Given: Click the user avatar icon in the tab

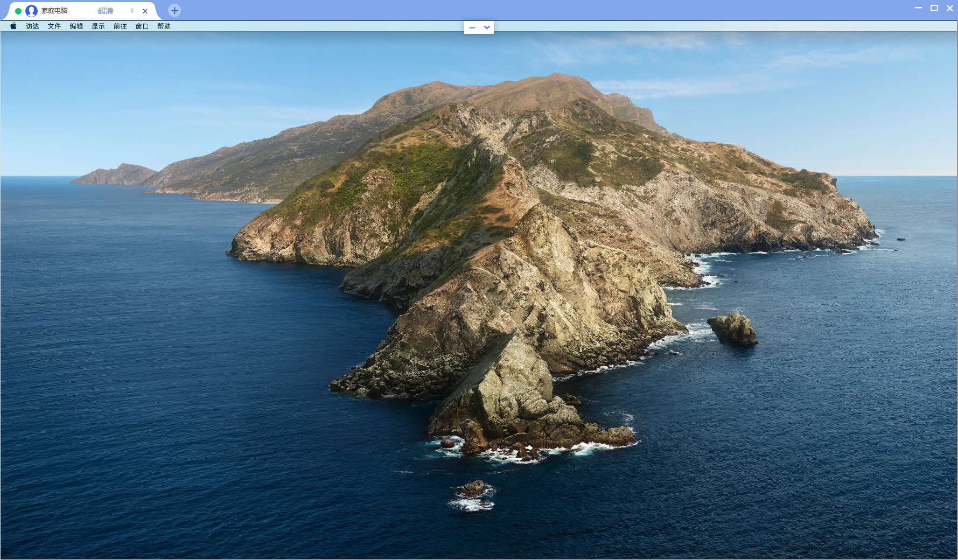Looking at the screenshot, I should coord(31,11).
